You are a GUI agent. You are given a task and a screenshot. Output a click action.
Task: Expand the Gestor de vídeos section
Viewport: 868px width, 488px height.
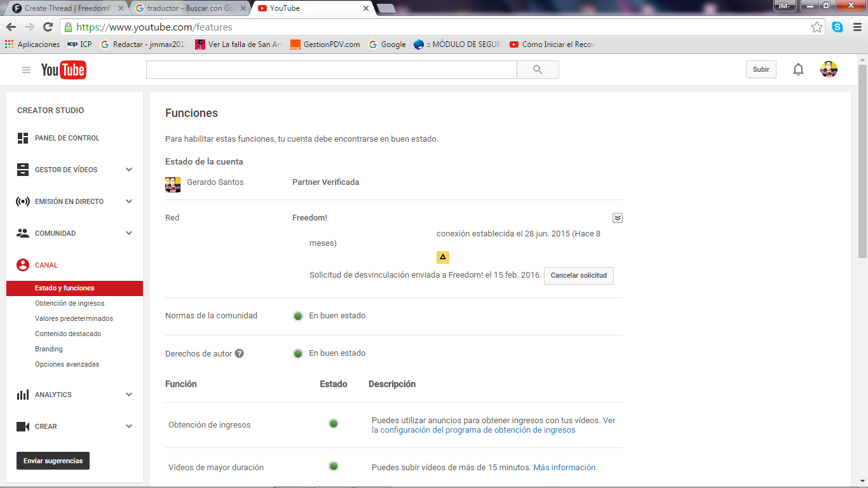(129, 170)
